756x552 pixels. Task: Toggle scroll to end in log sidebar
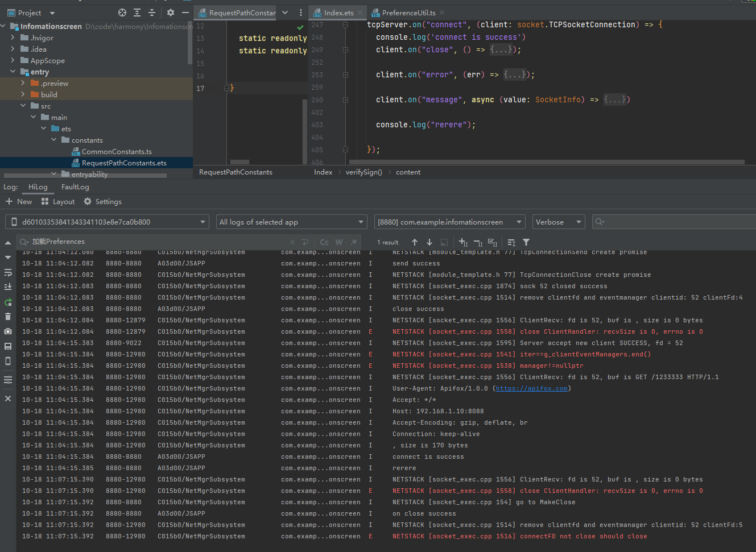[8, 287]
